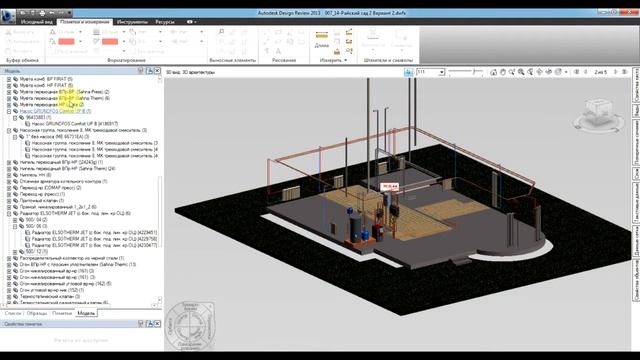Click the Print icon in quick access toolbar

coord(42,13)
